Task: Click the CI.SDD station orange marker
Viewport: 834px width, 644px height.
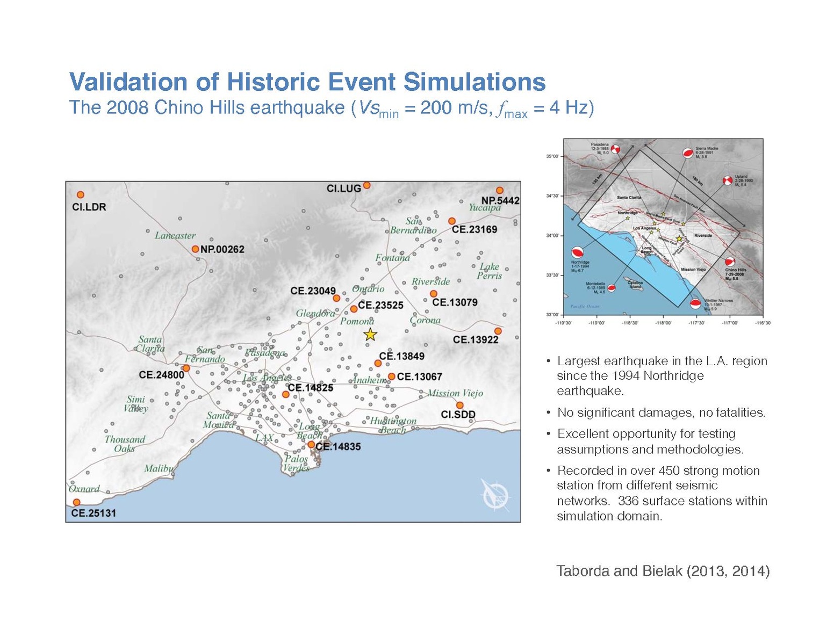Action: pos(459,405)
